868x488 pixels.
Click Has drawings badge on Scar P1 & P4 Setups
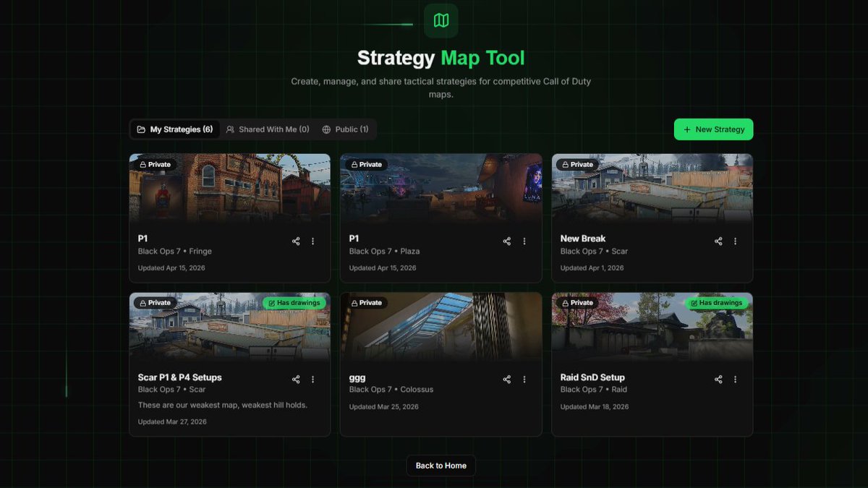[294, 303]
